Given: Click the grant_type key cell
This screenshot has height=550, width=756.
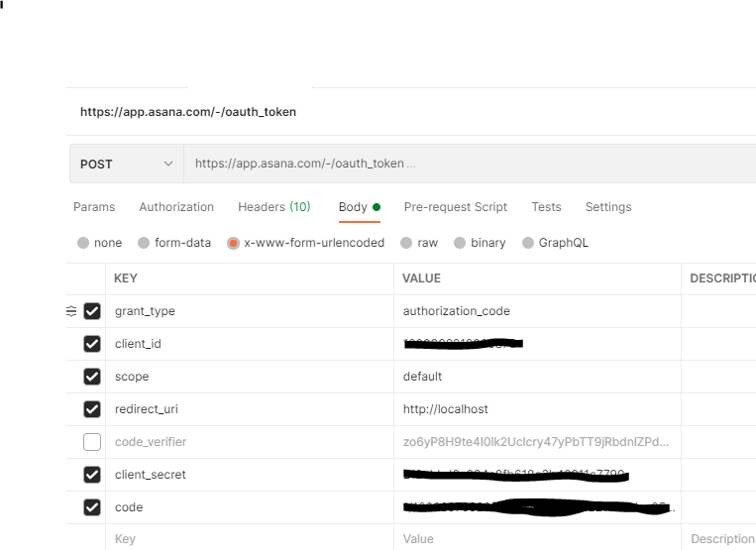Looking at the screenshot, I should 250,311.
